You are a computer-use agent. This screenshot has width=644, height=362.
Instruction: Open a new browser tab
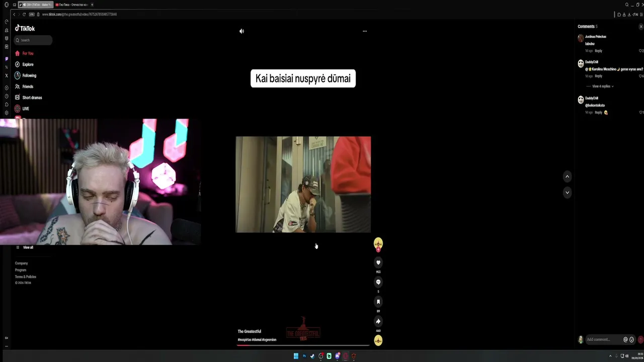point(92,5)
